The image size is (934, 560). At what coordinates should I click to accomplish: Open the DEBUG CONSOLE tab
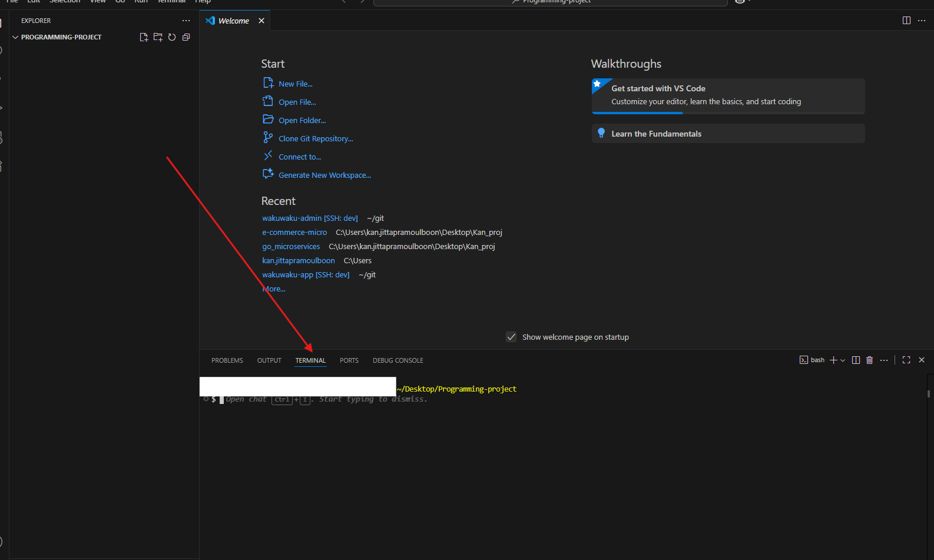(x=398, y=360)
